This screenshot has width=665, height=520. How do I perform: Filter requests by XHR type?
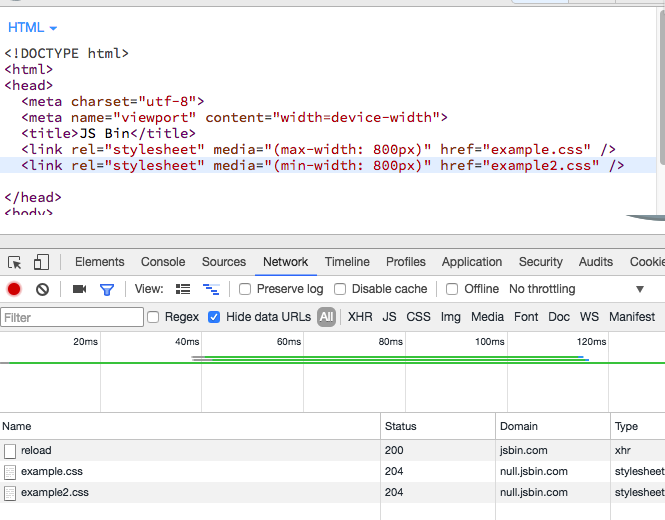coord(360,317)
